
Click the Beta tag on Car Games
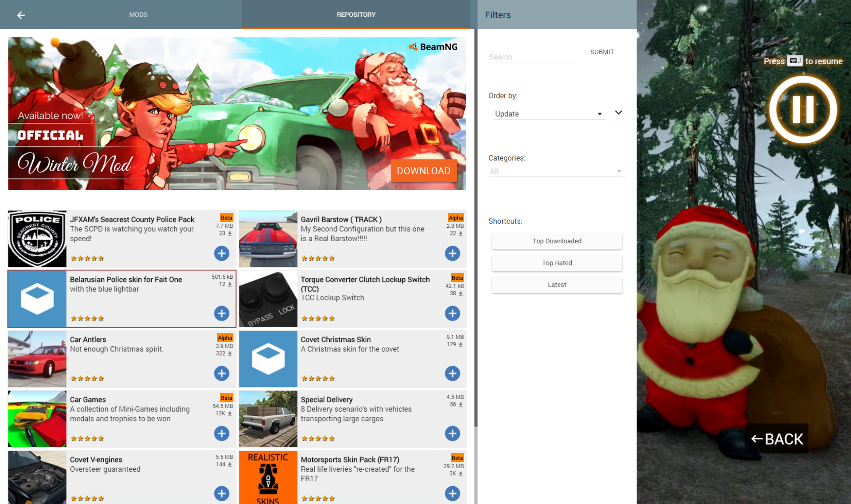click(x=226, y=398)
